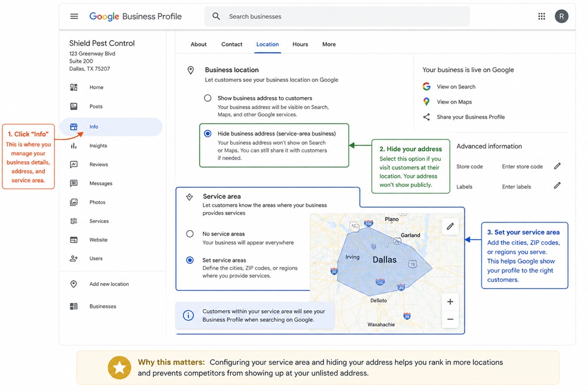Click Share your Business Profile
The image size is (588, 392).
coord(470,117)
